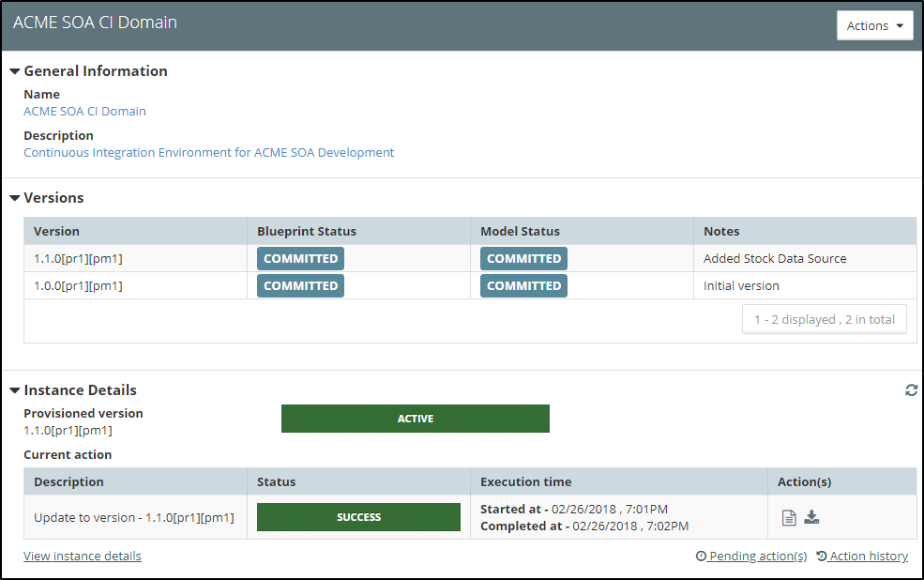Click the green SUCCESS status indicator
This screenshot has width=924, height=580.
click(358, 517)
